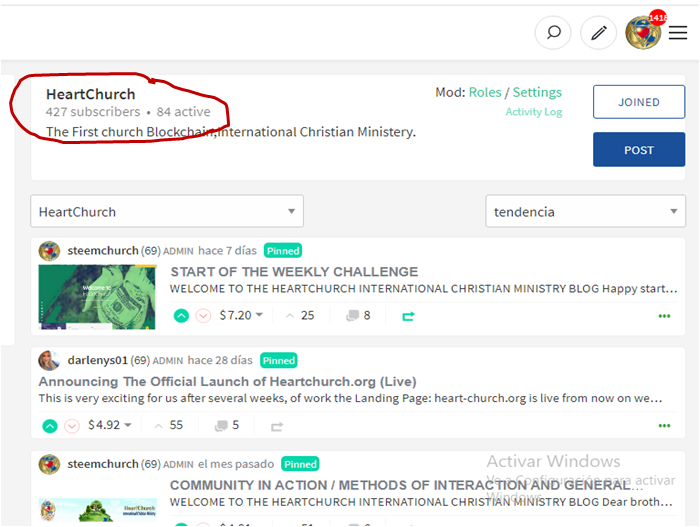Viewport: 700px width, 527px height.
Task: Click the HeartChurch community title heading
Action: pos(91,94)
